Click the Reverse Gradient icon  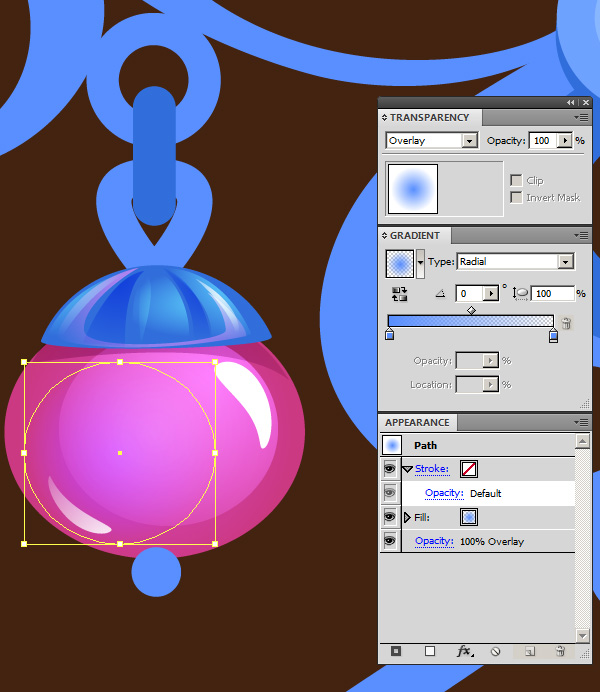(x=400, y=294)
